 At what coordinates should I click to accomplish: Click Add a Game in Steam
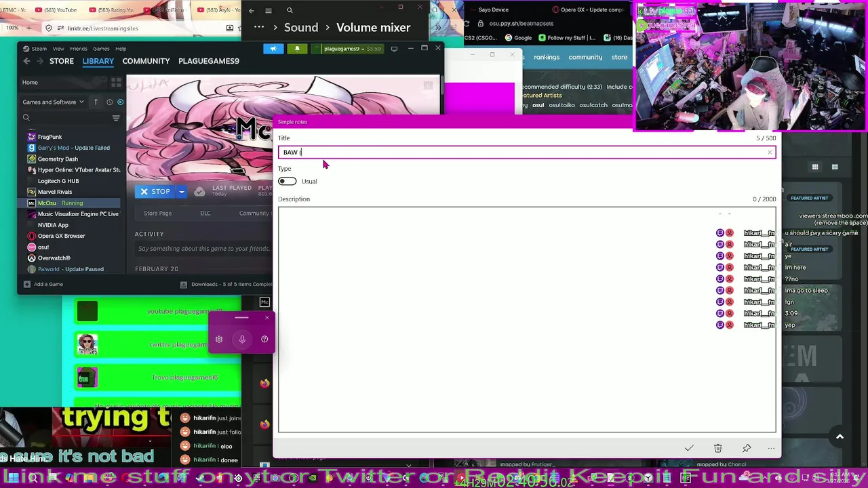click(x=43, y=284)
